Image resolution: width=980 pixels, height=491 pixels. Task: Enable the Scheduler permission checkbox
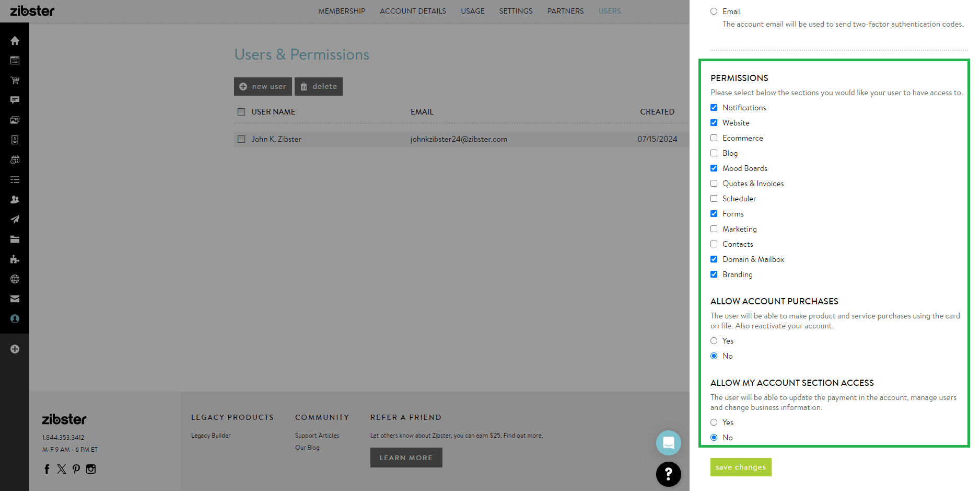tap(714, 199)
